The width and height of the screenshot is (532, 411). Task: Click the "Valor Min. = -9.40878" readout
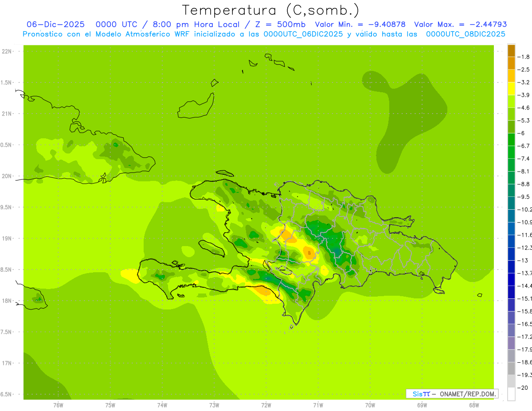click(x=360, y=25)
